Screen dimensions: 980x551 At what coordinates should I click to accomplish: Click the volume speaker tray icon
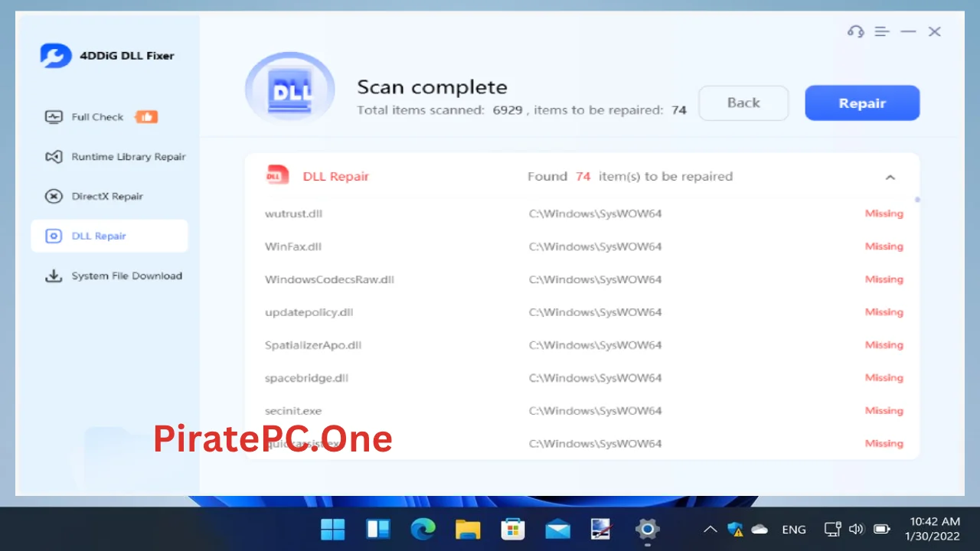[x=857, y=529]
